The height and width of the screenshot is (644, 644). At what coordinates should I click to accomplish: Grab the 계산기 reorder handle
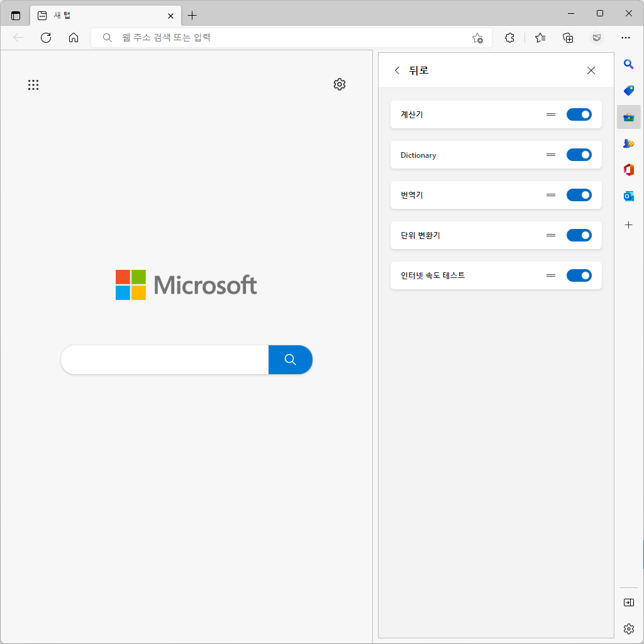coord(551,114)
